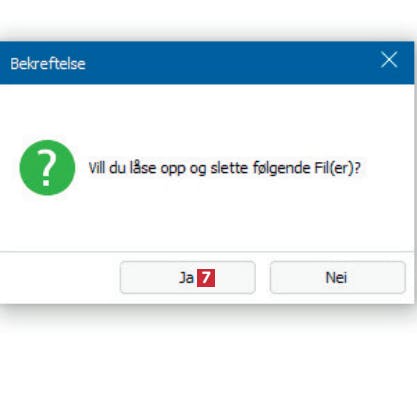Click the empty footer area left of Ja
417x396 pixels.
(60, 277)
